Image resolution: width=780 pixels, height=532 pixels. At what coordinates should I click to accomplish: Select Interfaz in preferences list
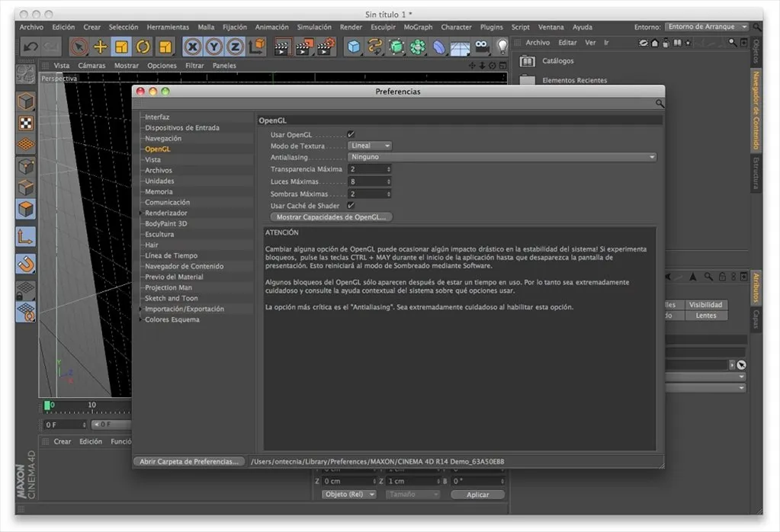pos(157,117)
